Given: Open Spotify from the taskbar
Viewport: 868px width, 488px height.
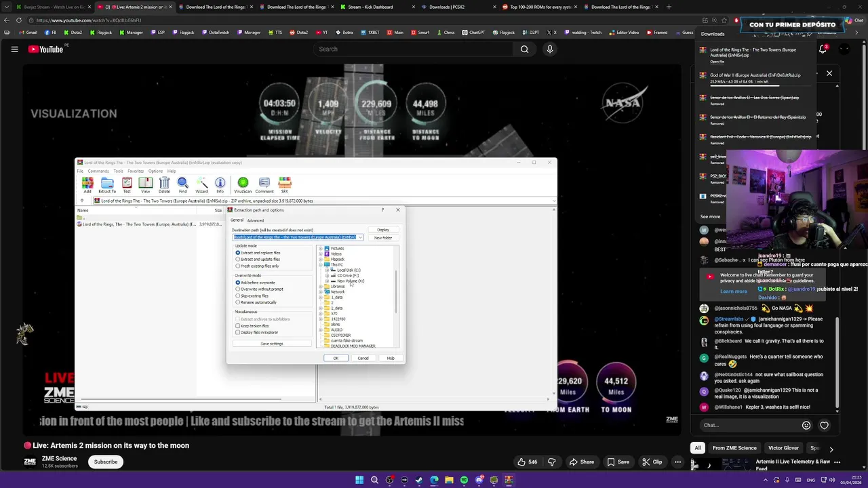Looking at the screenshot, I should [464, 480].
